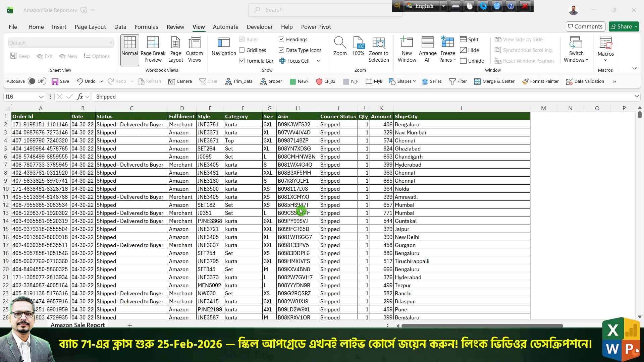Uncheck the Formula Bar checkbox
The image size is (644, 362).
pyautogui.click(x=242, y=61)
